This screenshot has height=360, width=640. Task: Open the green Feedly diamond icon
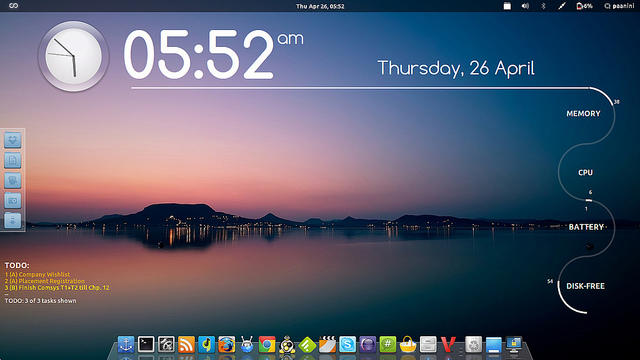307,344
